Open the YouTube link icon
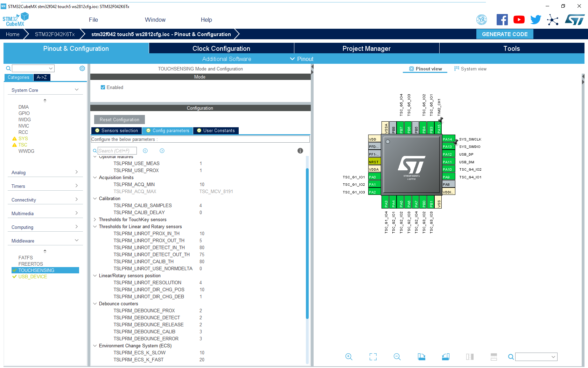 point(519,20)
